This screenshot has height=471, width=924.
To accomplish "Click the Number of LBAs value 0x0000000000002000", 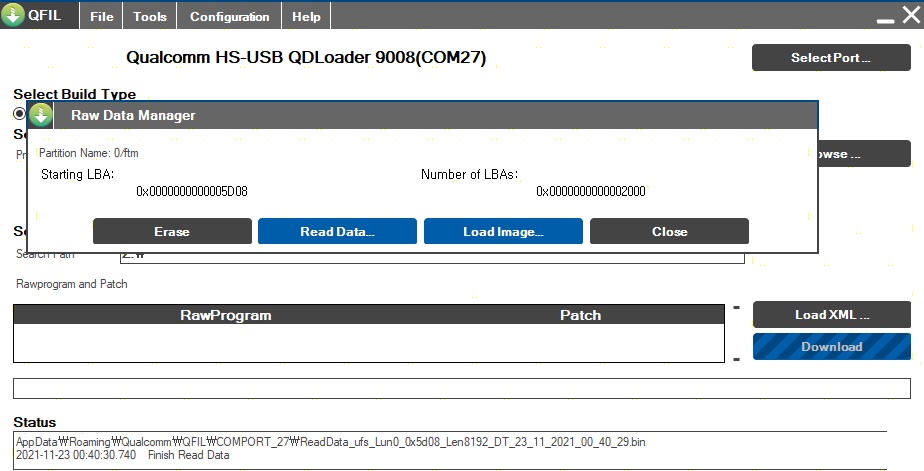I will pyautogui.click(x=591, y=191).
